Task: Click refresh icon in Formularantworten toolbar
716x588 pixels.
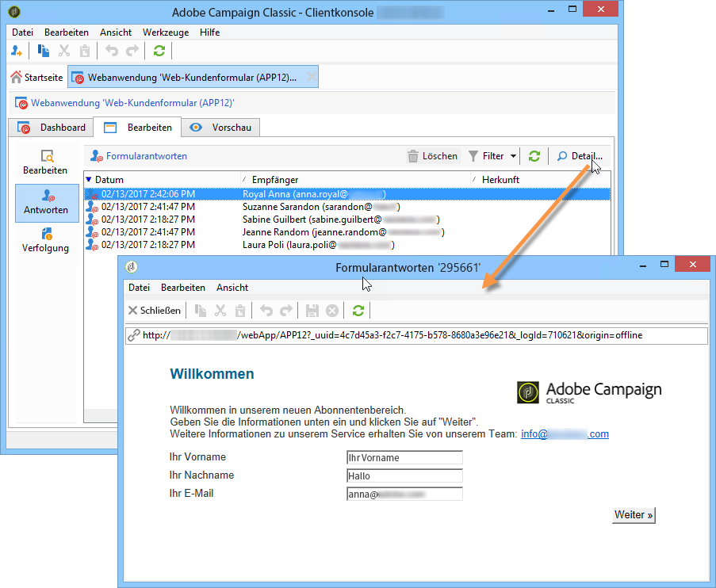Action: pyautogui.click(x=358, y=311)
